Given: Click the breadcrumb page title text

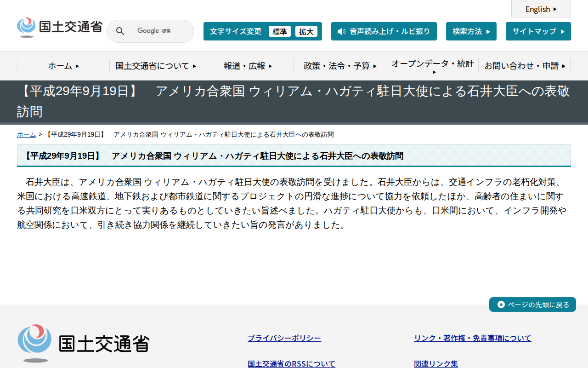Looking at the screenshot, I should click(190, 134).
